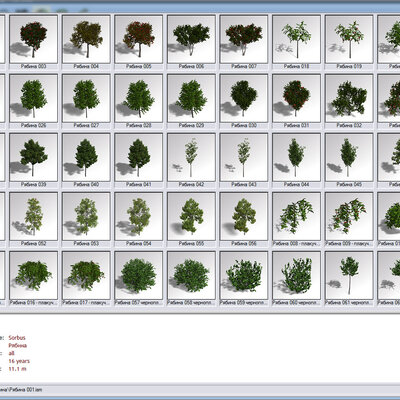Pick the Рябина 057 bush thumbnail

pos(139,275)
